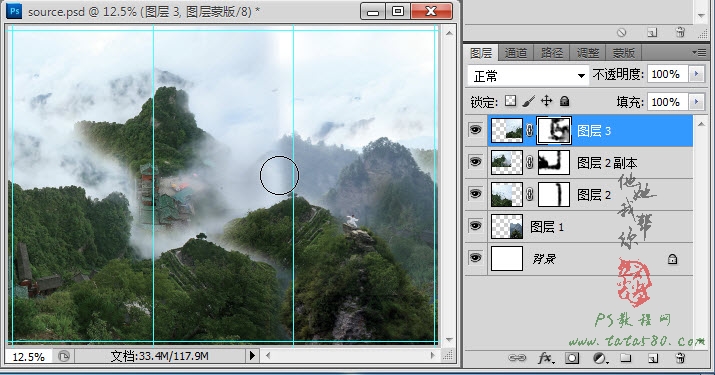This screenshot has width=715, height=375.
Task: Create a new group via folder icon
Action: pos(626,358)
